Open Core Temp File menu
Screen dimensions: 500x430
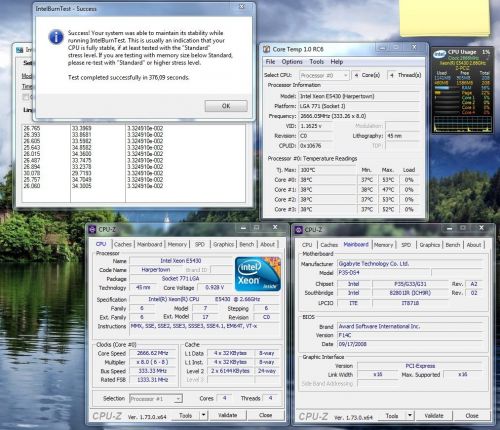[x=270, y=62]
